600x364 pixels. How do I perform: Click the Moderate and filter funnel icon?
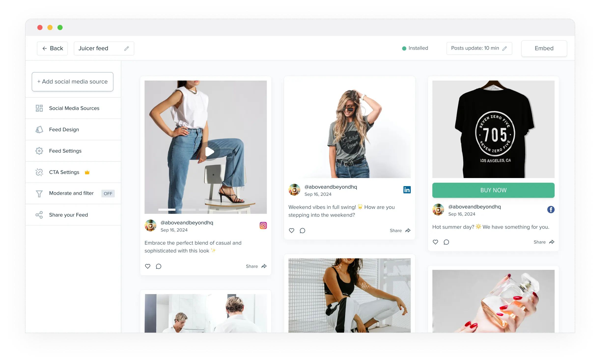pyautogui.click(x=39, y=194)
